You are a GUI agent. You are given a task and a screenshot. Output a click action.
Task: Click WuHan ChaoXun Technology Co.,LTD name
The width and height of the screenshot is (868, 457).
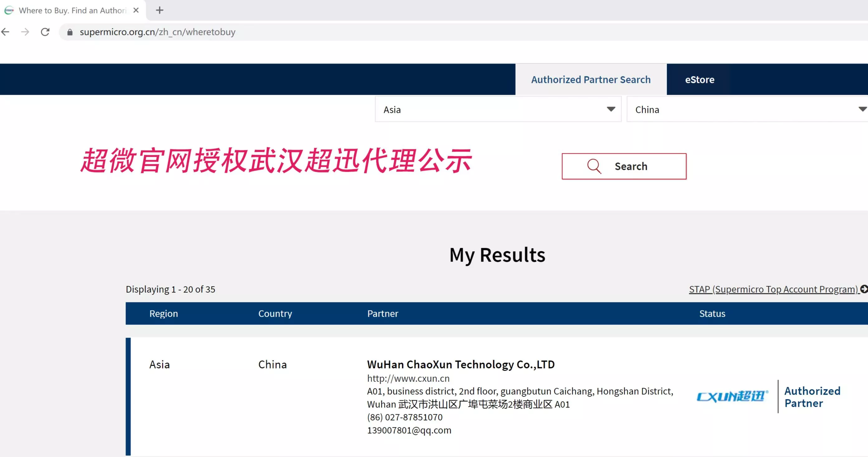point(460,365)
